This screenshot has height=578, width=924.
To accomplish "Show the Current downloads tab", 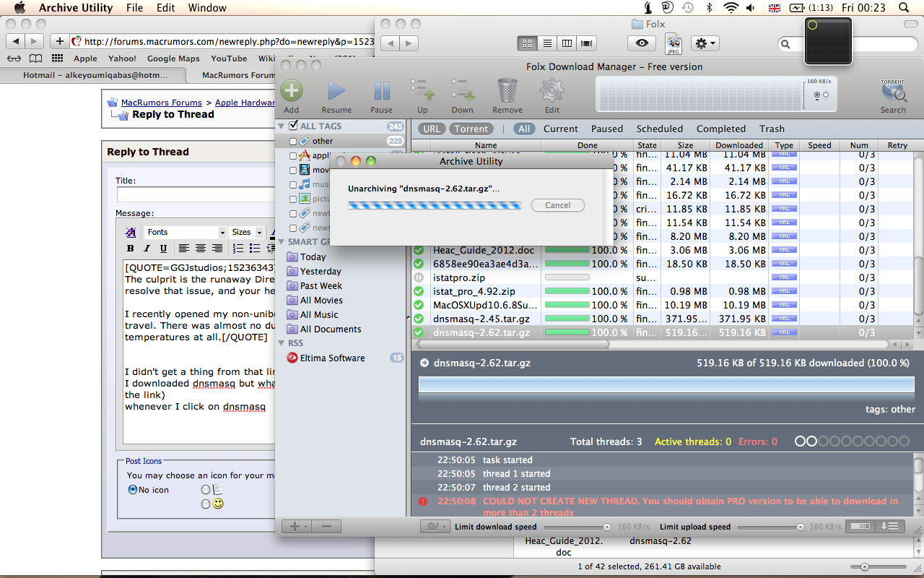I will coord(561,129).
